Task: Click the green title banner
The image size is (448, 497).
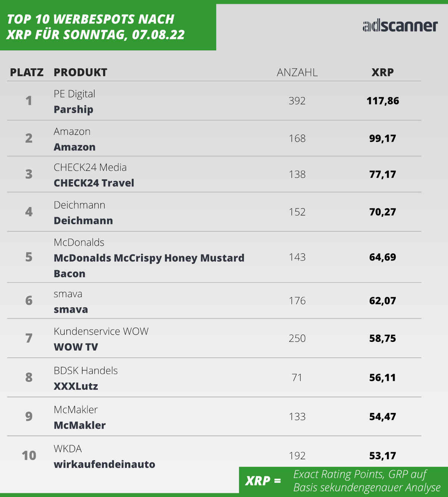Action: 108,27
